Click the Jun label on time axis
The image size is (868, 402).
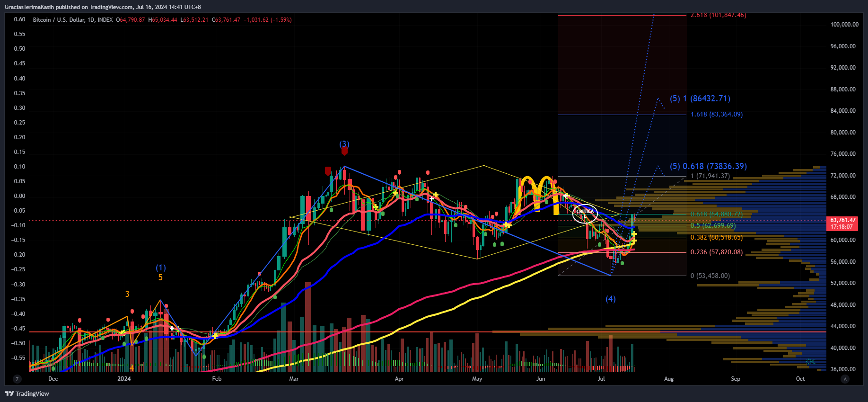[541, 379]
